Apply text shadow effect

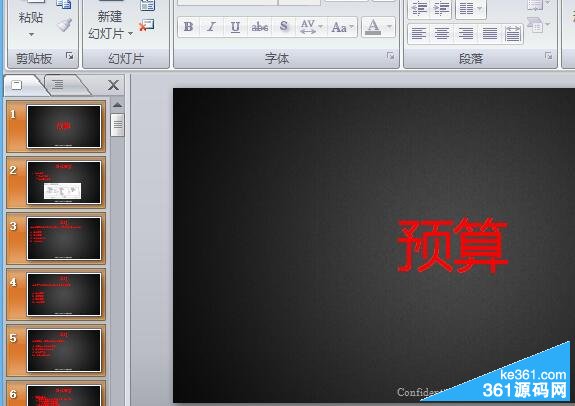point(283,27)
